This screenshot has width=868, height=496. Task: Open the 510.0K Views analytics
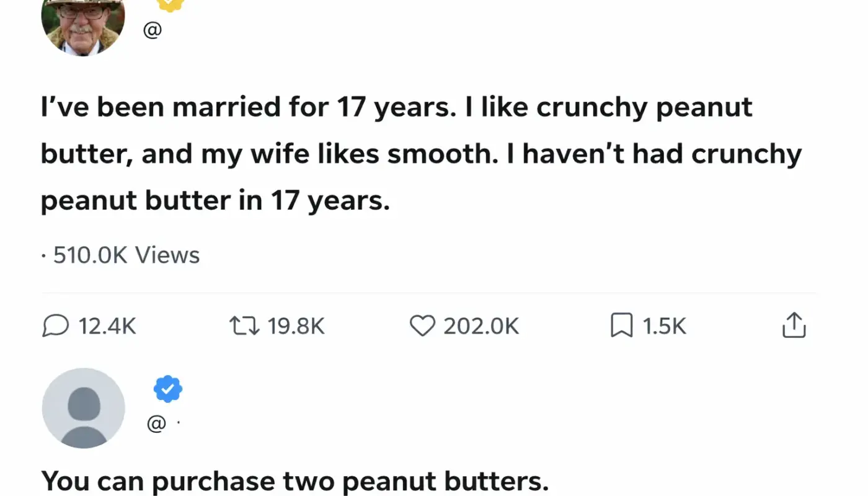point(126,255)
